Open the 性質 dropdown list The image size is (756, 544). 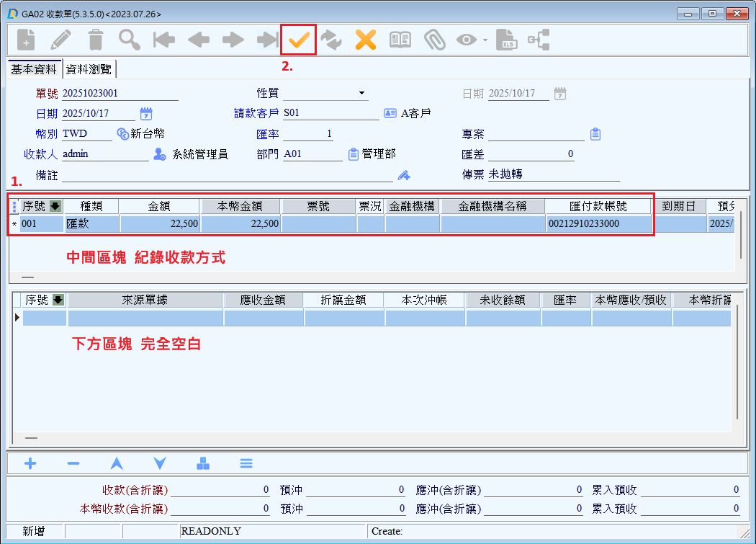(362, 94)
